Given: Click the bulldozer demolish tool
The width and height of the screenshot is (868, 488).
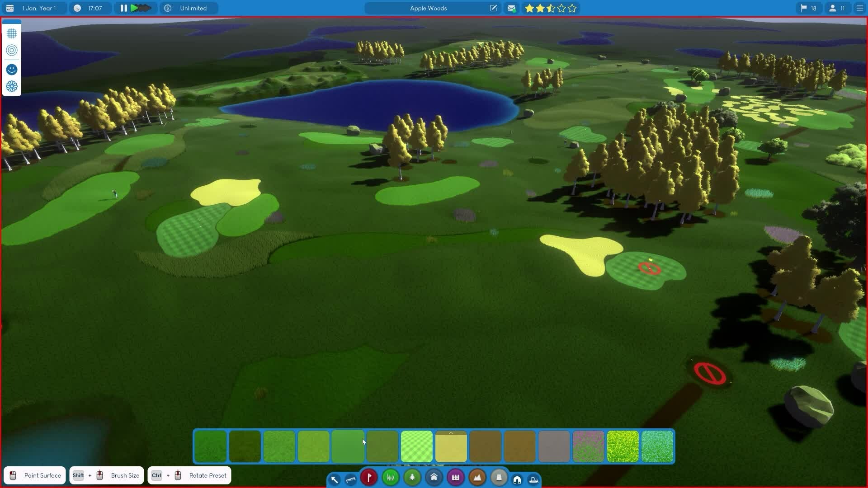Looking at the screenshot, I should (x=533, y=480).
